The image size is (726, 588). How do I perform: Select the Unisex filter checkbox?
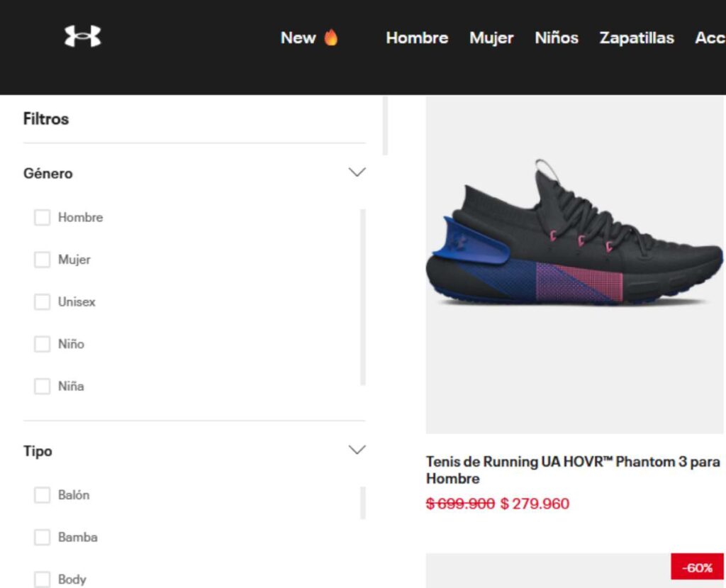click(x=42, y=301)
